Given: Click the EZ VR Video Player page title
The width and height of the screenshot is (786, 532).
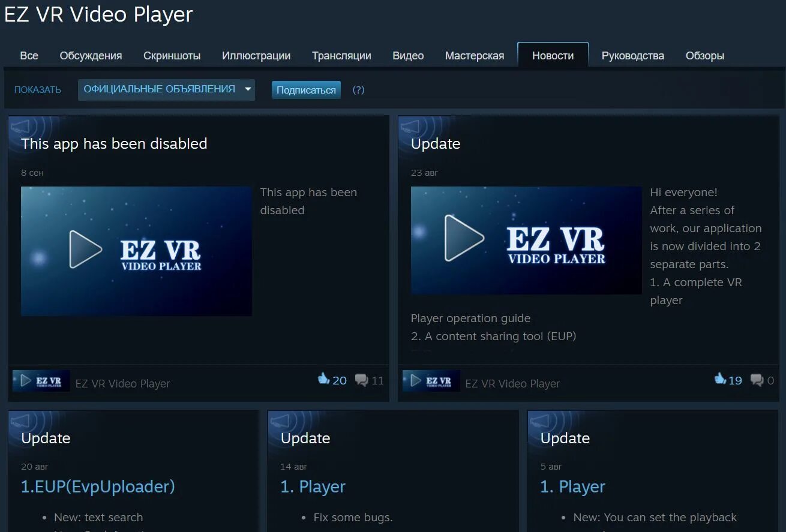Looking at the screenshot, I should [98, 14].
